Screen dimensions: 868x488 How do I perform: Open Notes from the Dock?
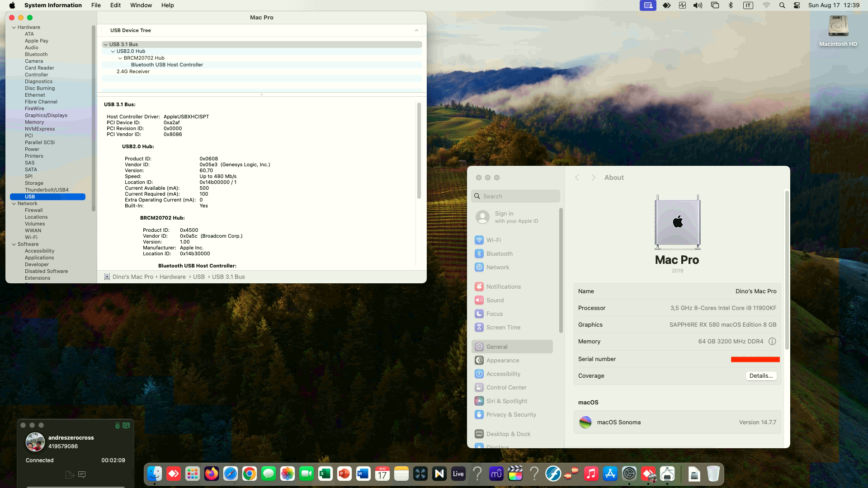401,474
